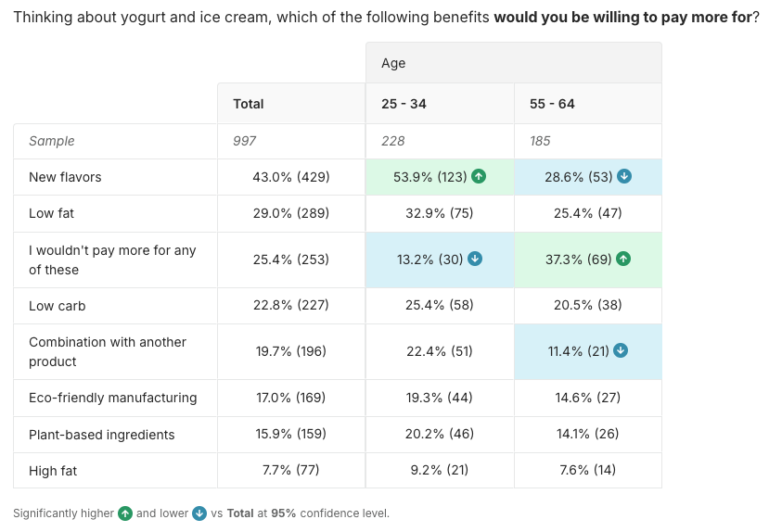The width and height of the screenshot is (769, 532).
Task: Select the 25 - 34 column header
Action: 404,104
